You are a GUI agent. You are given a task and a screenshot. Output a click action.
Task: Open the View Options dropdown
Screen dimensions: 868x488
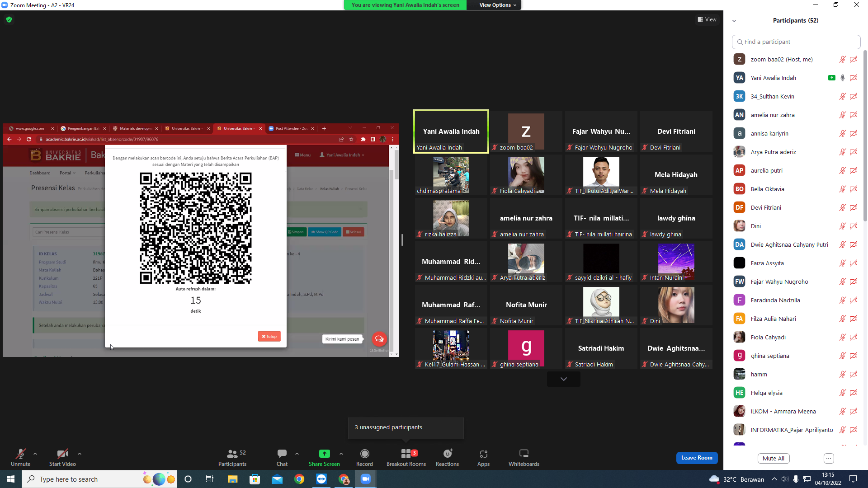coord(498,5)
